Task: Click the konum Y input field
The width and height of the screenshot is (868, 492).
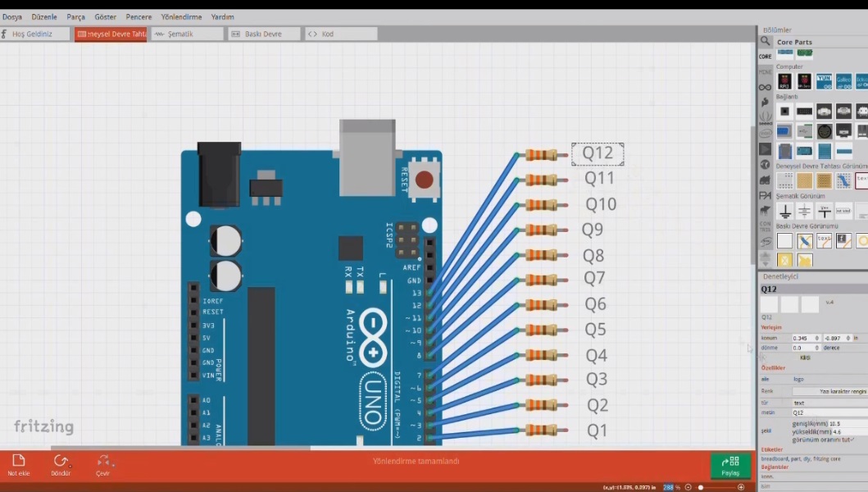Action: tap(834, 337)
